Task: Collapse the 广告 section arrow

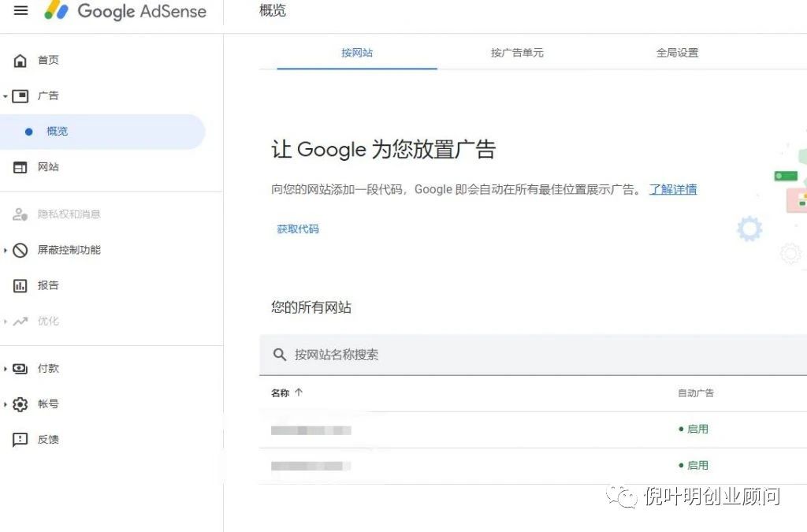Action: [x=6, y=96]
